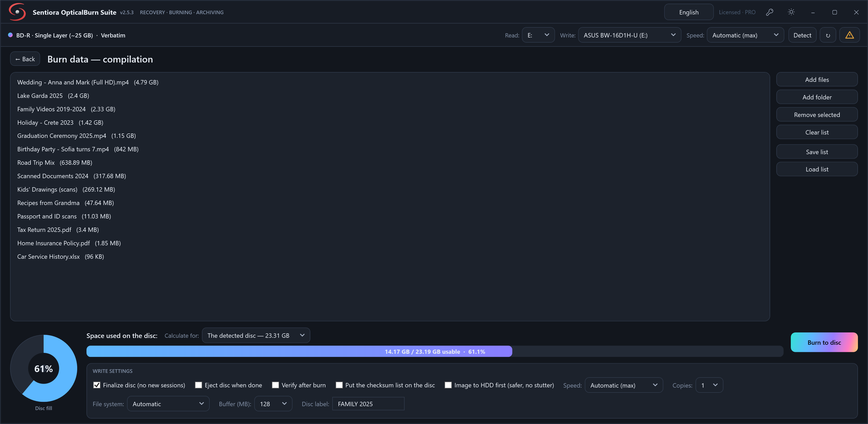Start Burn to disc

[x=824, y=342]
